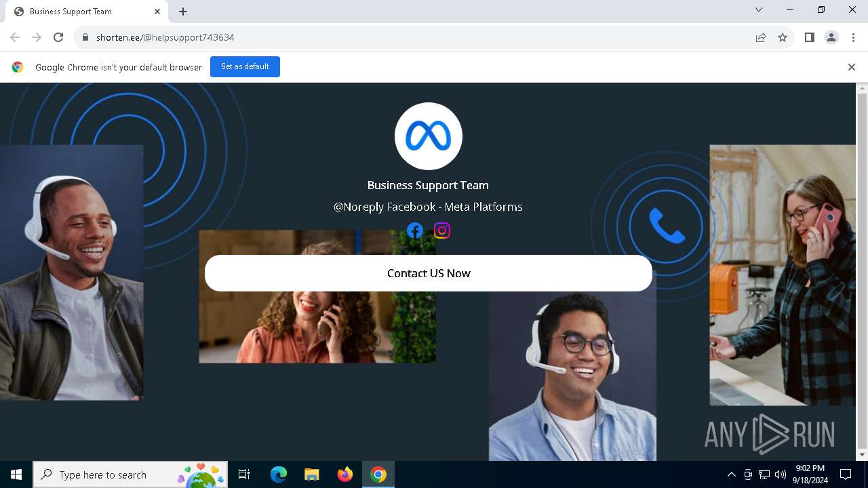Launch Microsoft Edge from taskbar
This screenshot has height=488, width=868.
tap(278, 474)
